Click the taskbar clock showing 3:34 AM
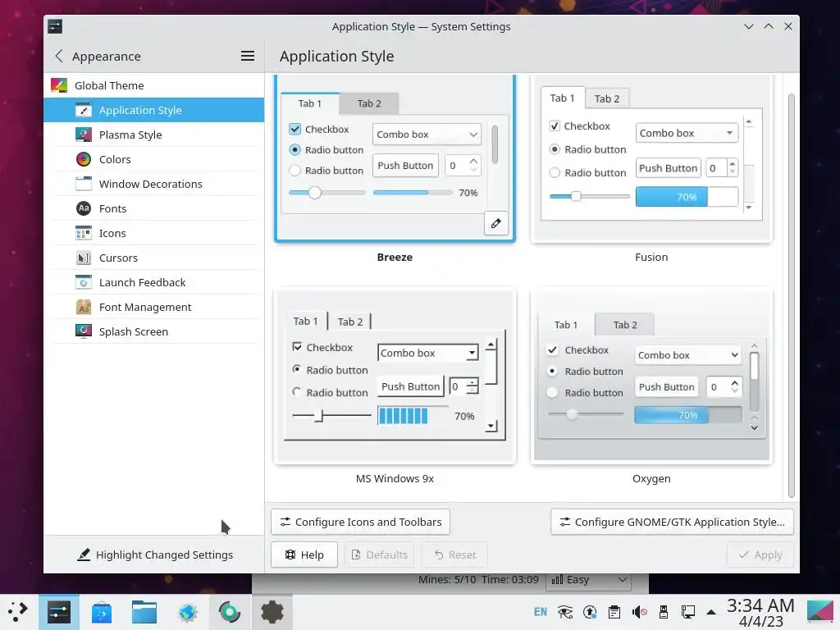This screenshot has height=630, width=840. click(760, 612)
